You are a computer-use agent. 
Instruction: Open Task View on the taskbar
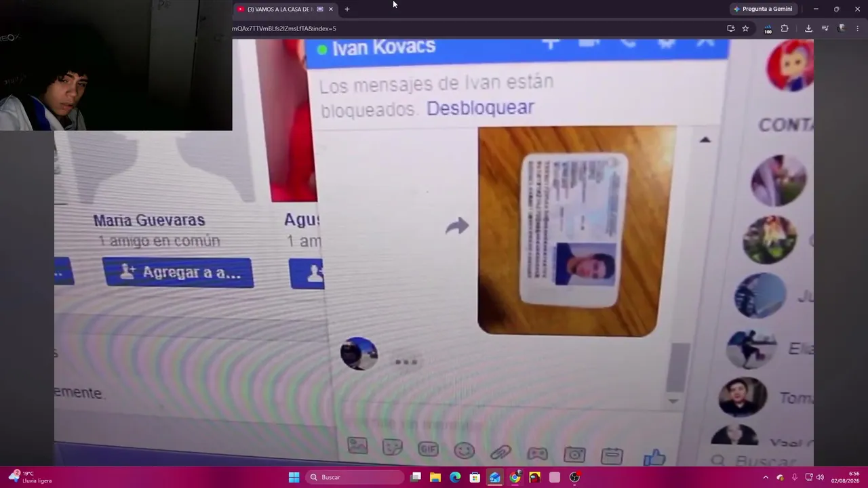[416, 477]
